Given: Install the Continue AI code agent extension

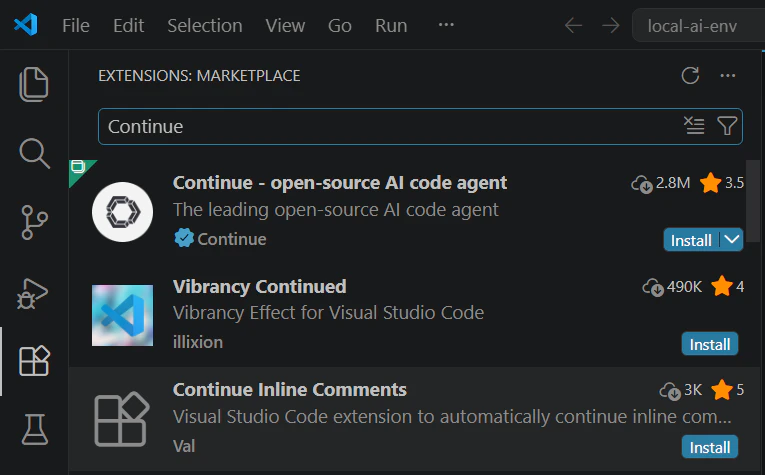Looking at the screenshot, I should tap(691, 240).
